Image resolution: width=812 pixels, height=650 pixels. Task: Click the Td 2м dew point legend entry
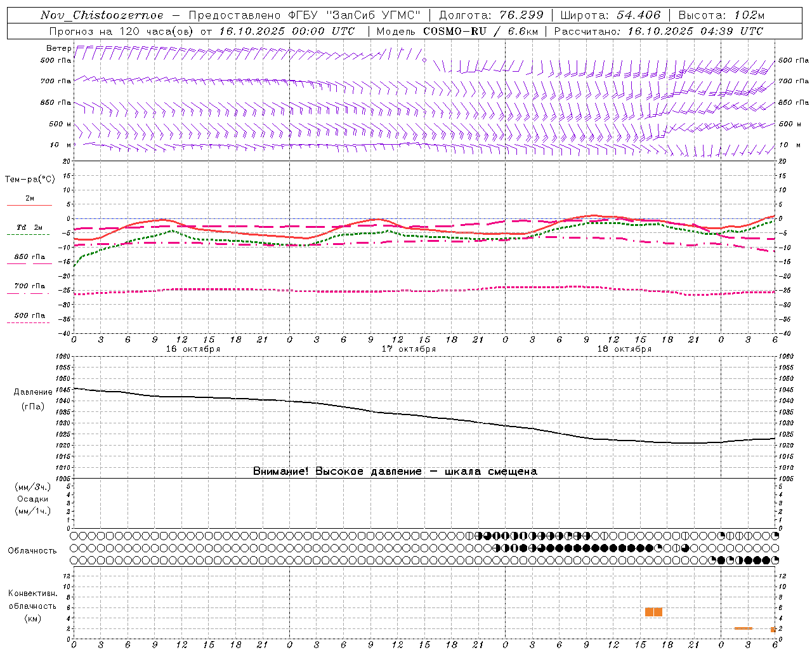click(x=30, y=227)
